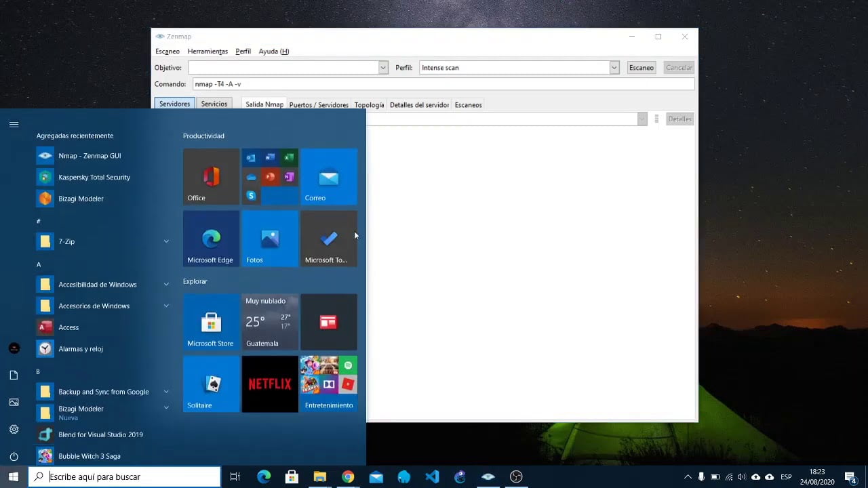Switch to the Escaneos tab
868x488 pixels.
point(468,105)
